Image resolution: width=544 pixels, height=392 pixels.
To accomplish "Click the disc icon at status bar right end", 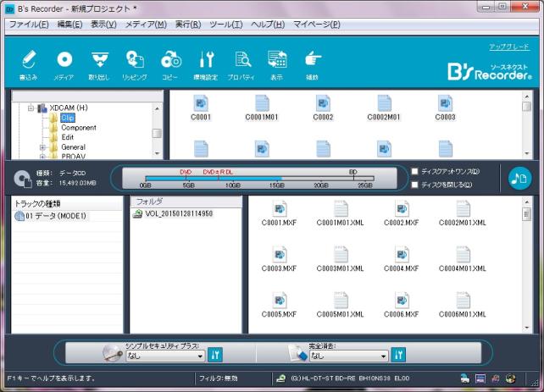I will point(511,378).
